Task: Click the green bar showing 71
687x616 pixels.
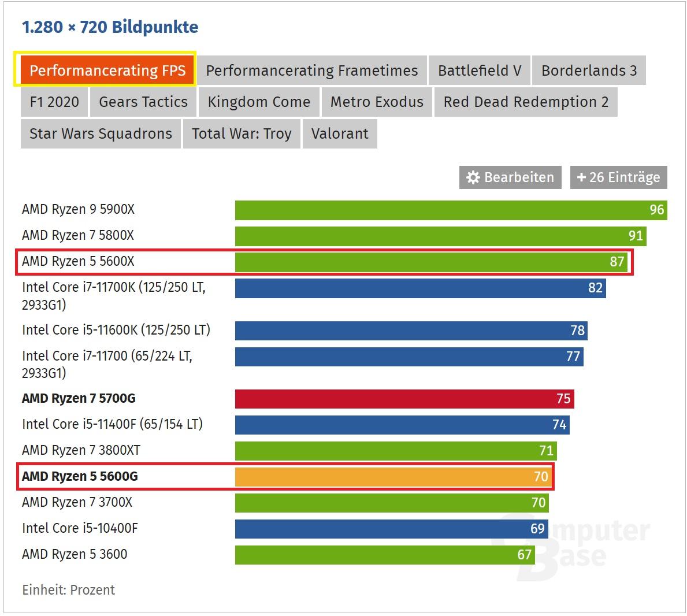Action: (x=396, y=451)
